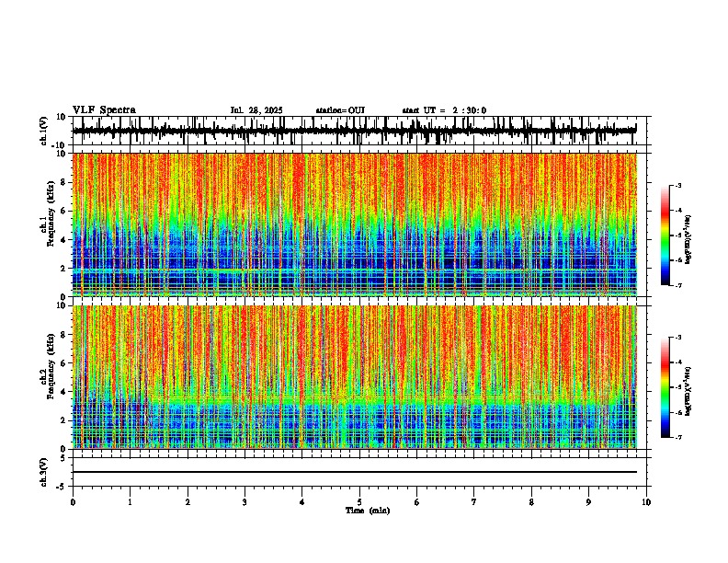Viewport: 728px width, 563px height.
Task: Click the "ch.3(V)" axis label
Action: [x=44, y=472]
